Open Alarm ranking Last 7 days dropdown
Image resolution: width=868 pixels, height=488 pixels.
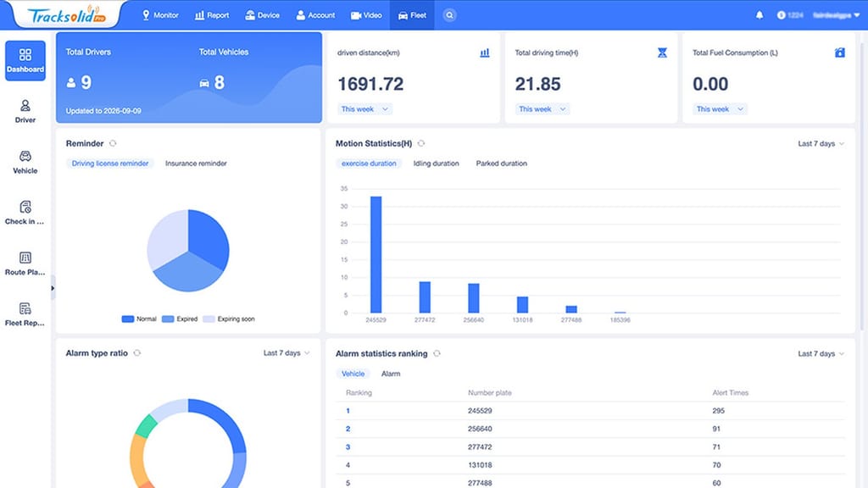[x=821, y=353]
